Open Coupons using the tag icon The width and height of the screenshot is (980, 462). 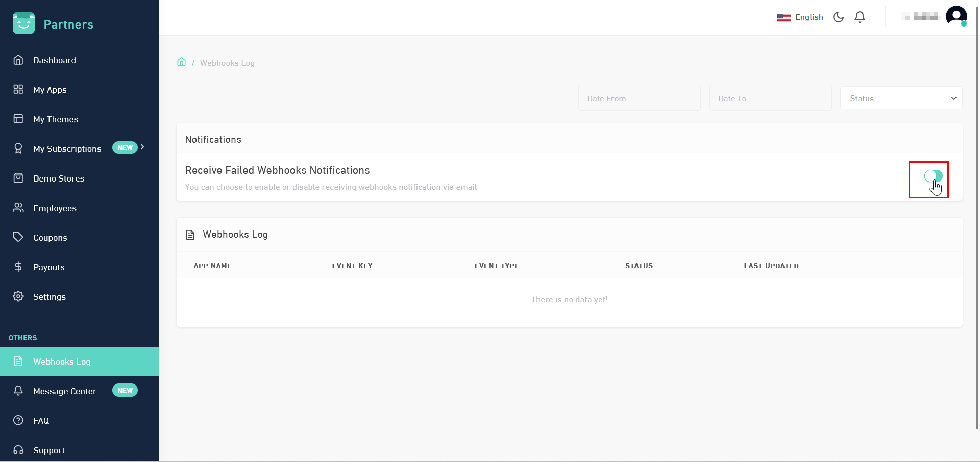tap(18, 237)
